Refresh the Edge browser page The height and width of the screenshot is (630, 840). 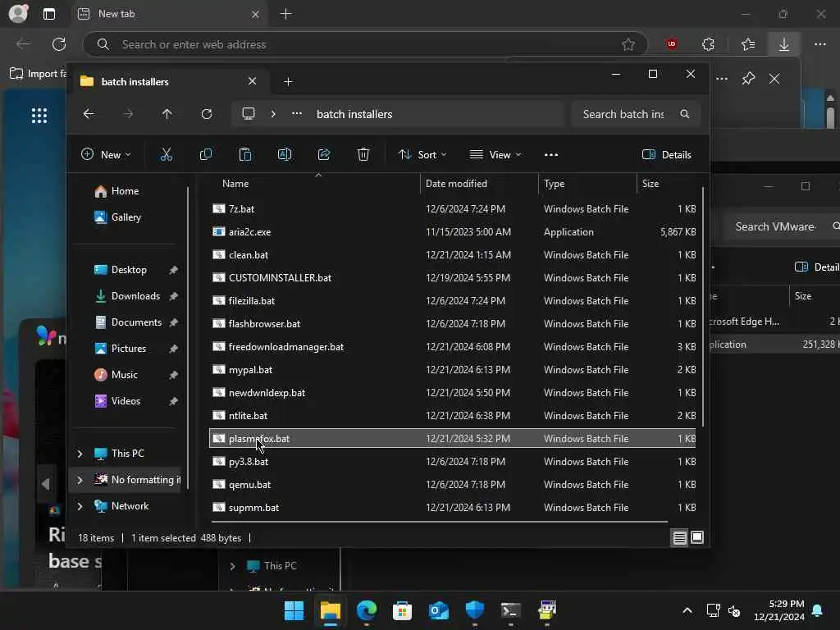(59, 44)
